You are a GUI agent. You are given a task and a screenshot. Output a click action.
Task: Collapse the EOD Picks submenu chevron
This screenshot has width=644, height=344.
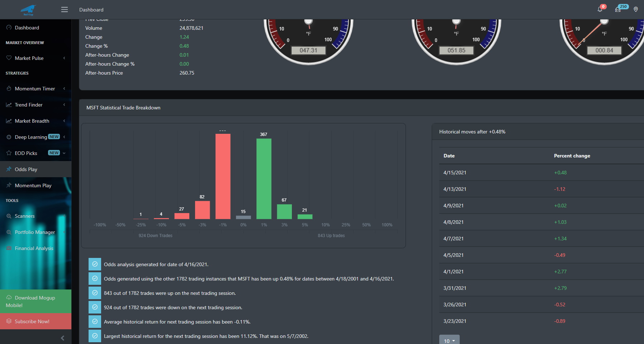tap(64, 153)
